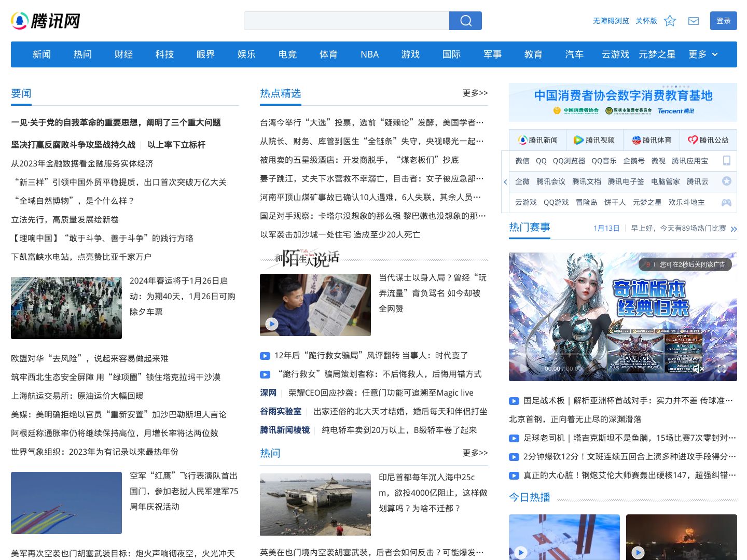
Task: Open the 欢乐斗地主 game link
Action: click(687, 202)
